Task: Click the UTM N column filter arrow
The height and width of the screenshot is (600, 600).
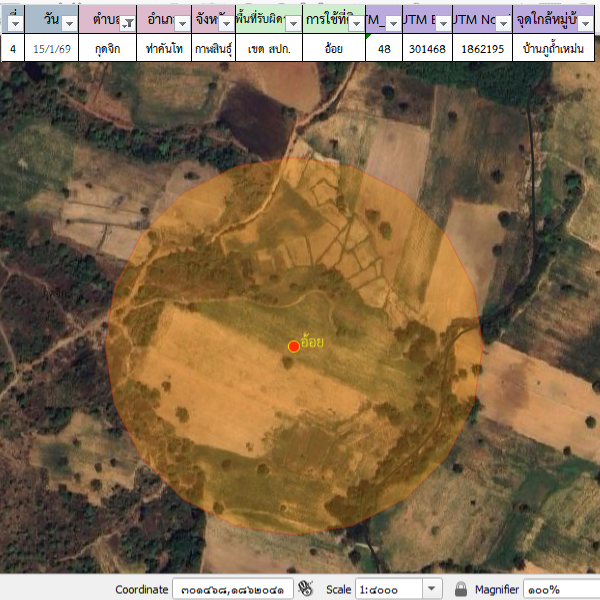Action: click(504, 24)
